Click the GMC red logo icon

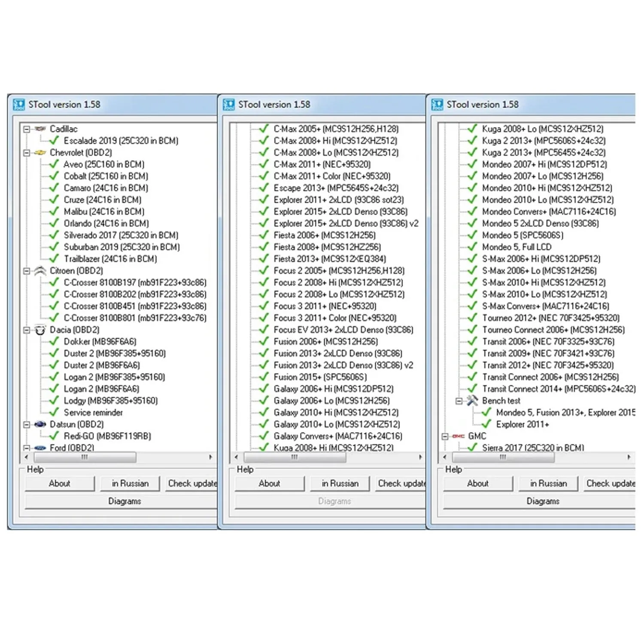(x=459, y=436)
